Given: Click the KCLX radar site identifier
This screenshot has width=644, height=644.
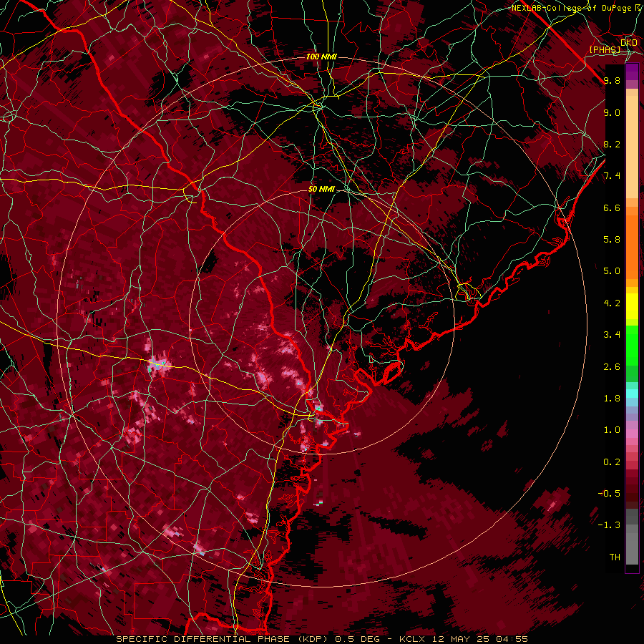Looking at the screenshot, I should 412,639.
